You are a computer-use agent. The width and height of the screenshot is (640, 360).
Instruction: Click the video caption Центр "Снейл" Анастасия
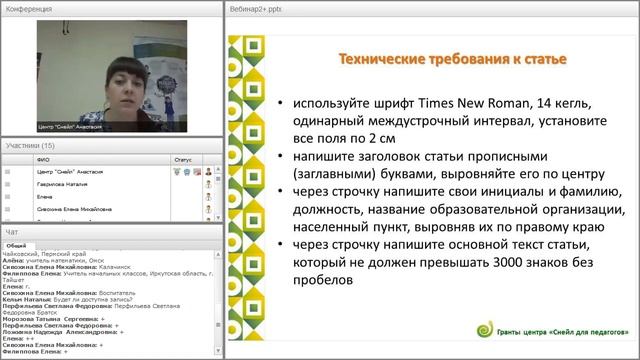pyautogui.click(x=70, y=127)
